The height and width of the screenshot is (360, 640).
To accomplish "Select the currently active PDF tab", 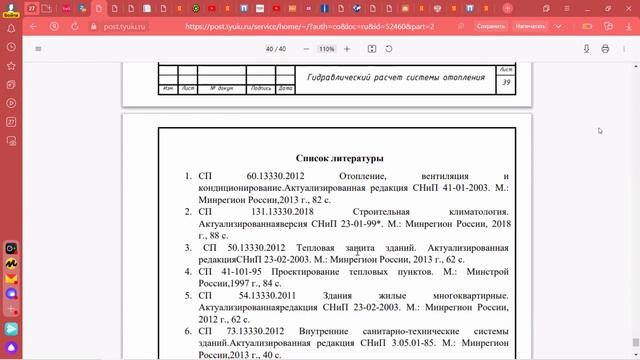I will (99, 8).
